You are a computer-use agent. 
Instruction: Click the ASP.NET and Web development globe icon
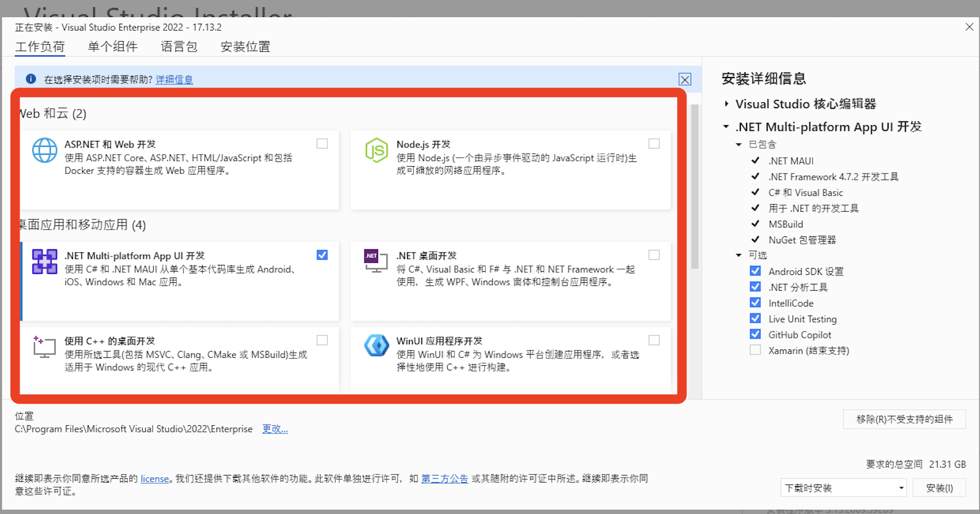[44, 150]
